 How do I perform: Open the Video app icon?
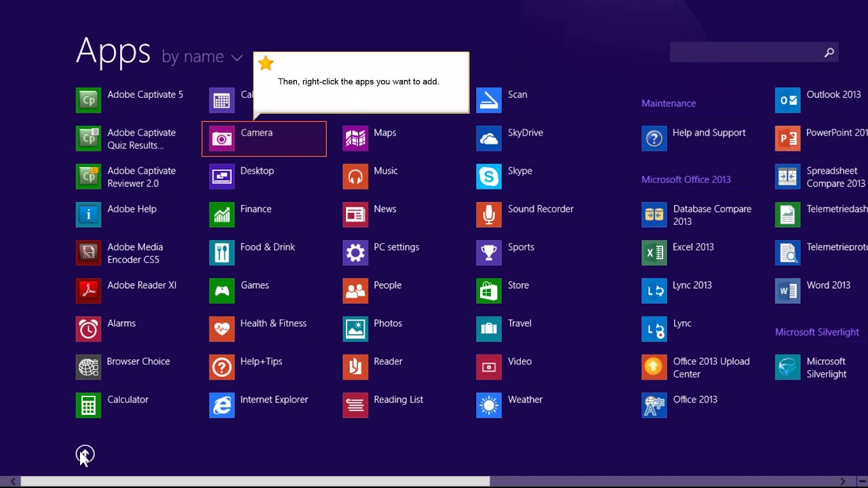[x=489, y=367]
